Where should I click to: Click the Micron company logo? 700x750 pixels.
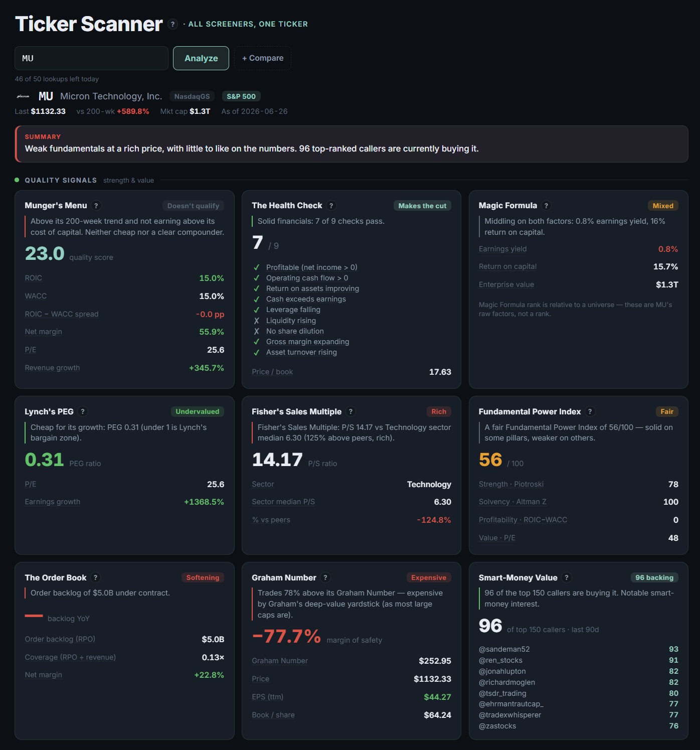click(23, 96)
